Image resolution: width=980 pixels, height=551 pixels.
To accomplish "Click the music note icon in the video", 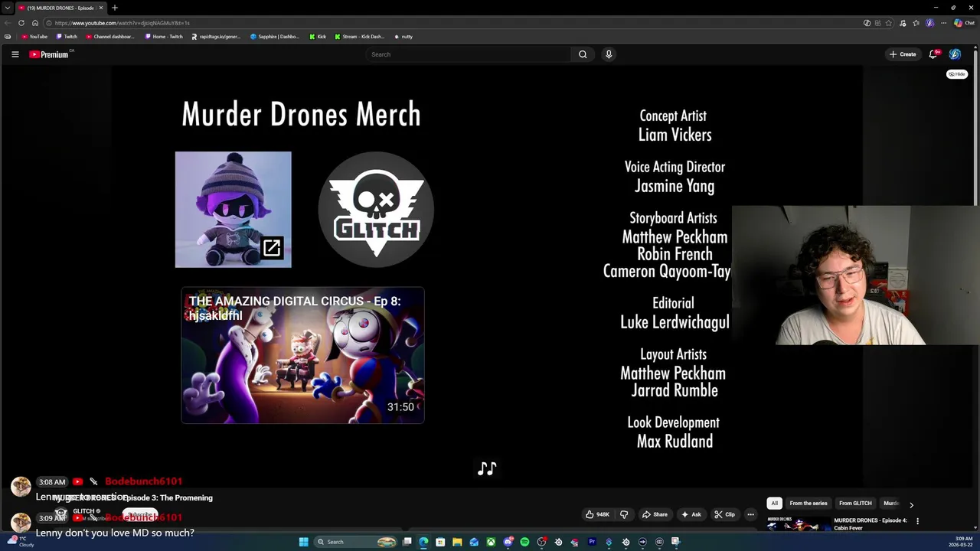I will [487, 468].
